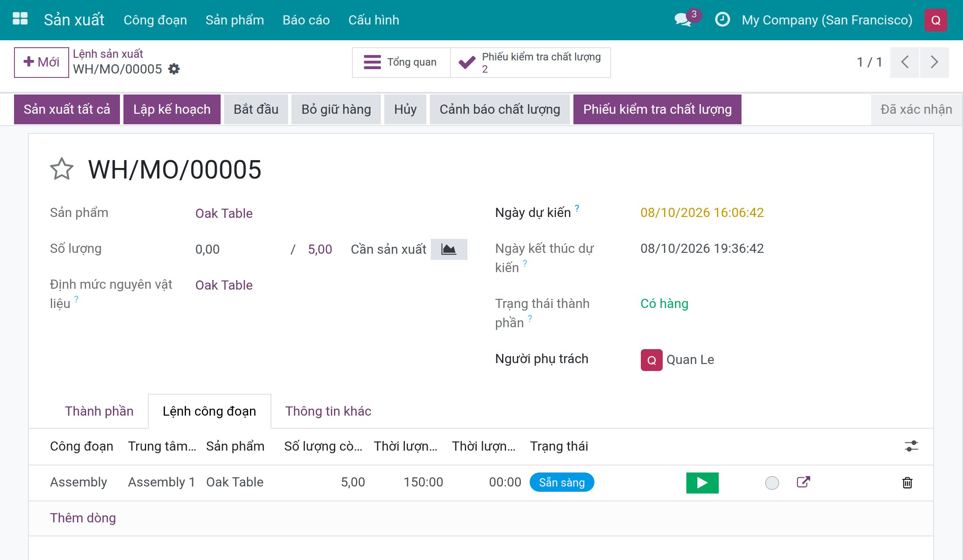963x560 pixels.
Task: Toggle the grey status circle on Assembly row
Action: pos(772,483)
